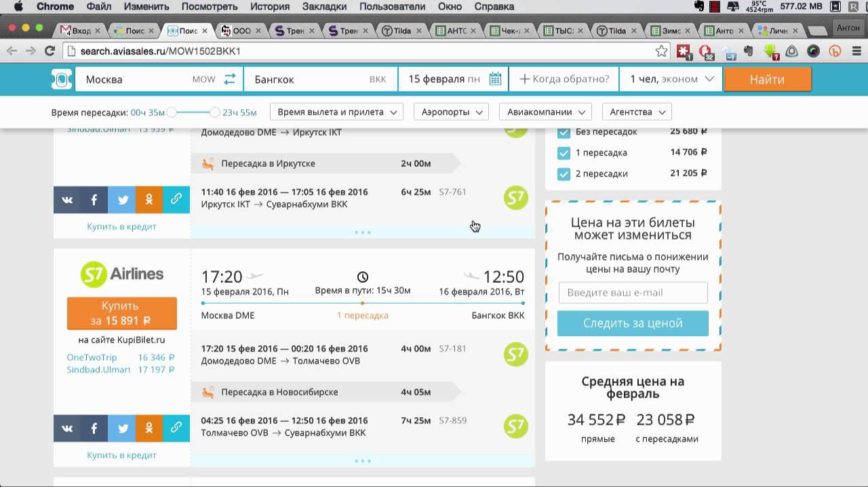Open the 'Закладки' menu
The height and width of the screenshot is (487, 868).
tap(324, 7)
